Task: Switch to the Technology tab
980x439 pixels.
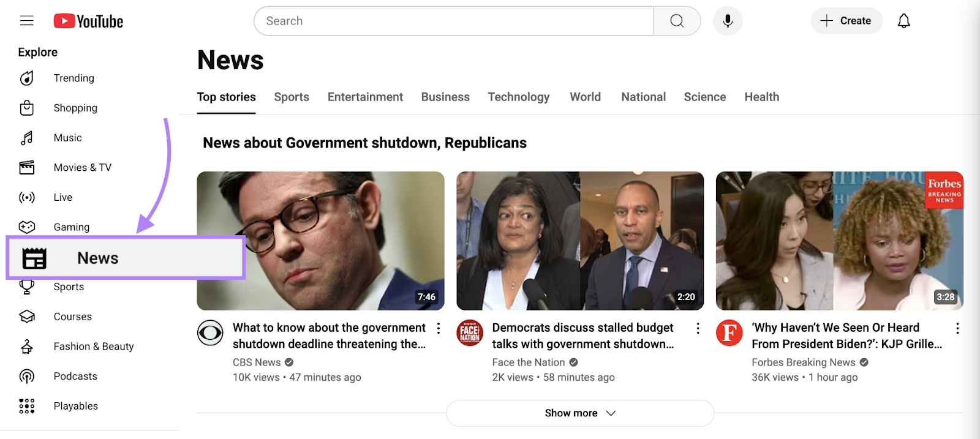Action: (x=518, y=97)
